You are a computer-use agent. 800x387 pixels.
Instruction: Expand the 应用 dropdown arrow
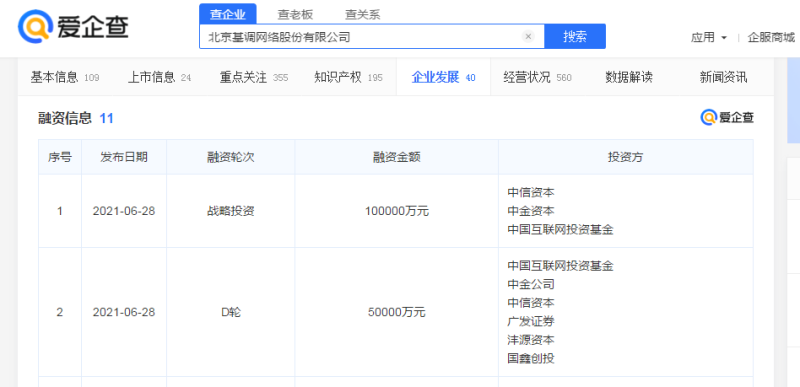(x=723, y=38)
